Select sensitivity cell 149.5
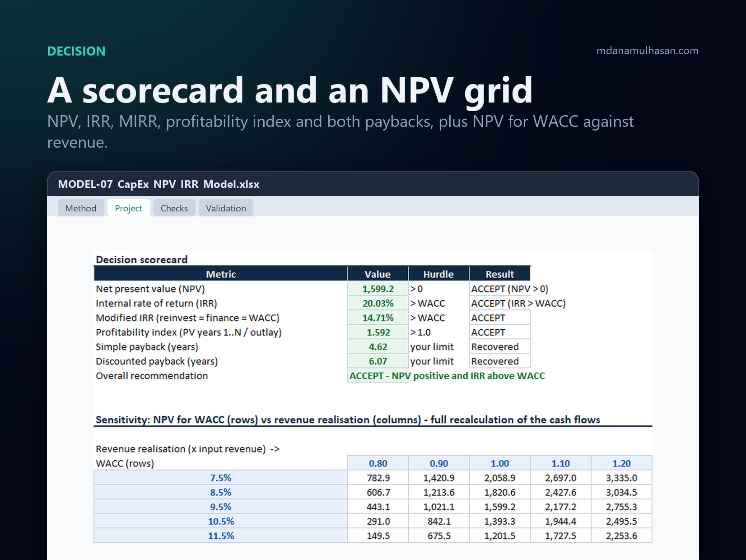 (x=378, y=536)
